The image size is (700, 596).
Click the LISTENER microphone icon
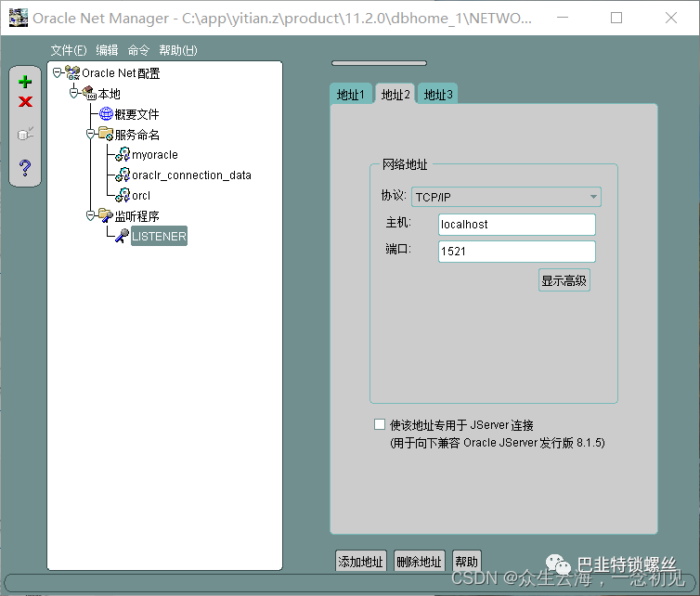pyautogui.click(x=122, y=236)
